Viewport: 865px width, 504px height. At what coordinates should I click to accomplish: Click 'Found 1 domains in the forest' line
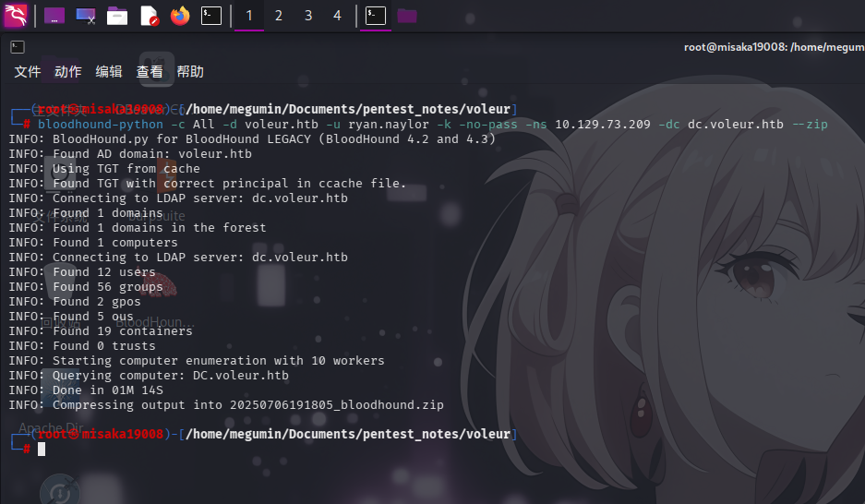[138, 228]
